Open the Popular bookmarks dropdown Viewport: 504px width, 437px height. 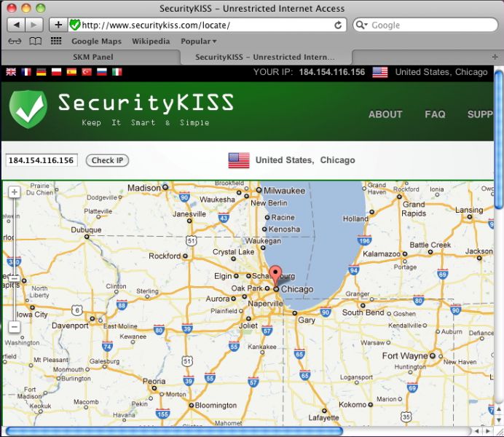coord(199,41)
